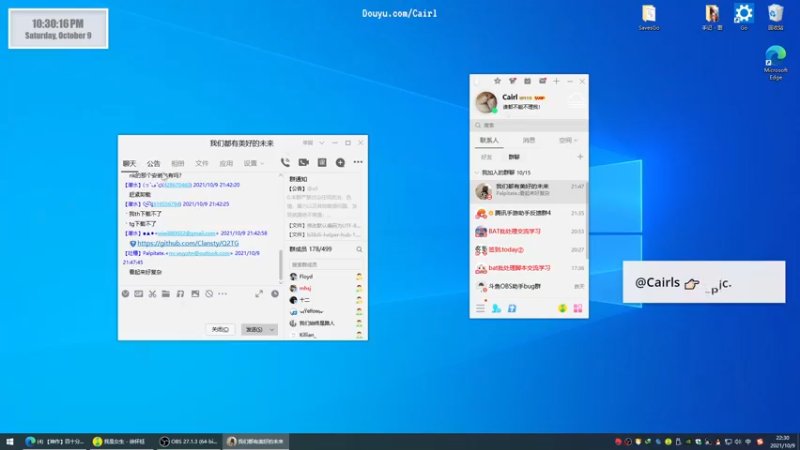The image size is (800, 450).
Task: Click the chat message scrollbar
Action: click(280, 265)
